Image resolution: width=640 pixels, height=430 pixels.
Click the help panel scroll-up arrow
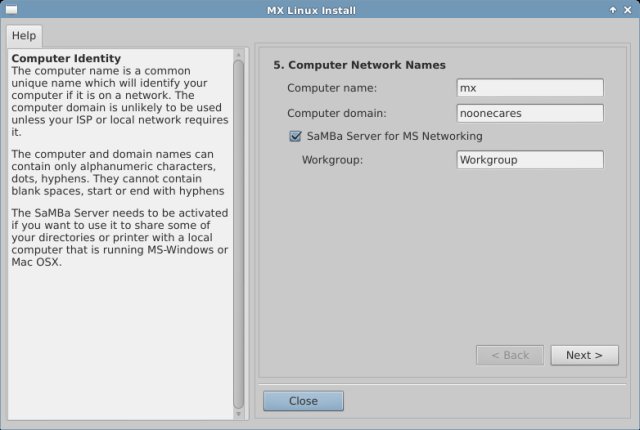click(239, 54)
